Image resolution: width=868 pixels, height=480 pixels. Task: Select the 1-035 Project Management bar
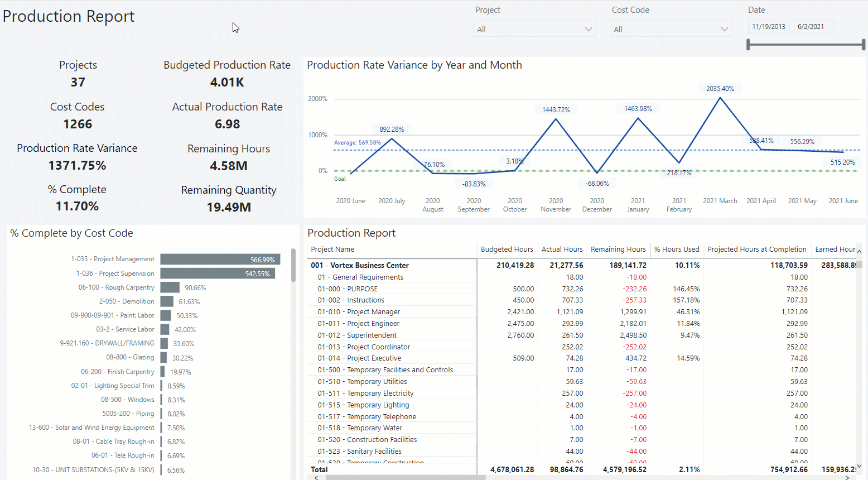coord(220,260)
